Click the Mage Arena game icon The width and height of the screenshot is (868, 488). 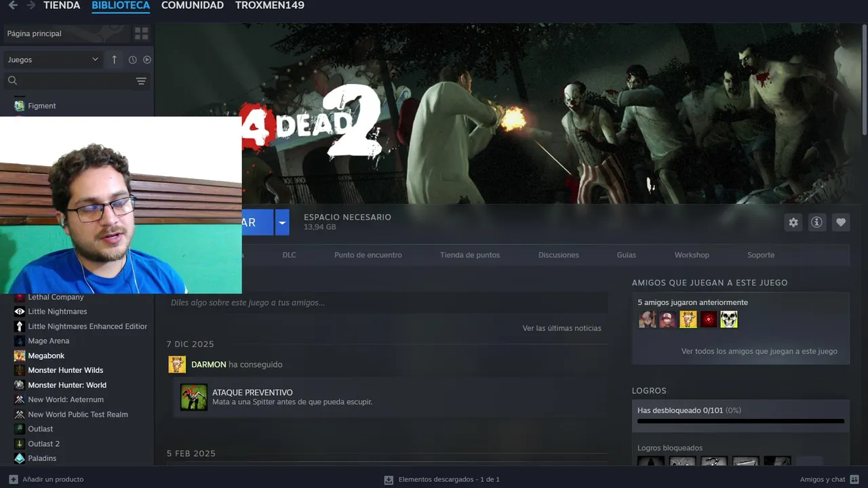pos(20,341)
